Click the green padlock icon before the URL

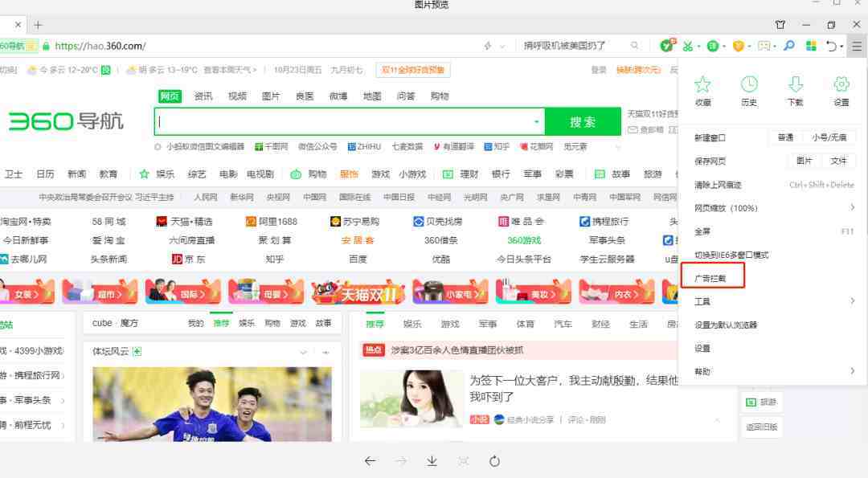(46, 46)
